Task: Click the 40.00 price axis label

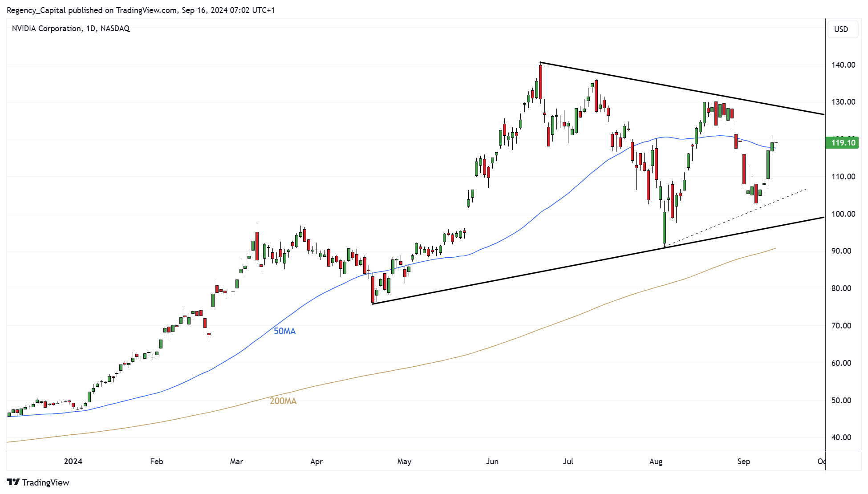Action: coord(841,437)
